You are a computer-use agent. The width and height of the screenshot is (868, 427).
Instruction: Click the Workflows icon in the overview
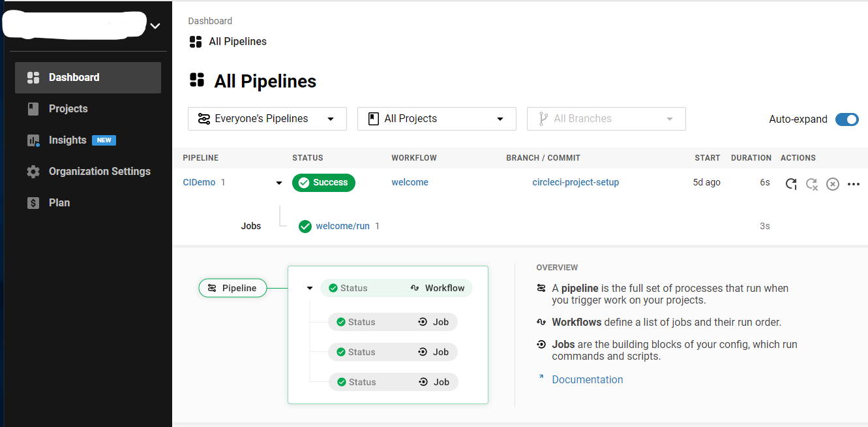(541, 322)
